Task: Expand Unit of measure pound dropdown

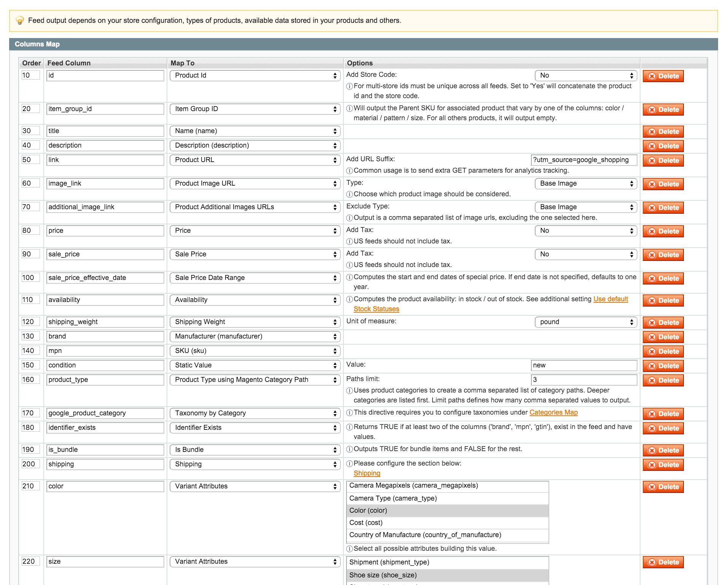Action: [586, 322]
